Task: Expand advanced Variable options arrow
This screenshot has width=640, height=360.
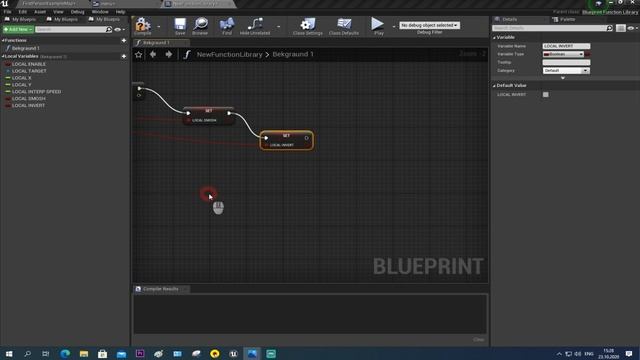Action: tap(563, 78)
